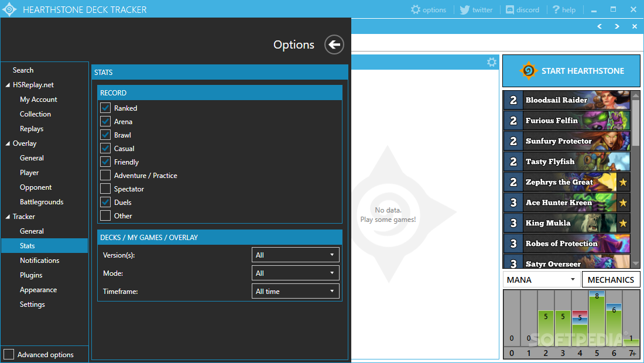Click Ace Hunter Kreen legendary star
Screen dimensions: 644x363
(623, 203)
